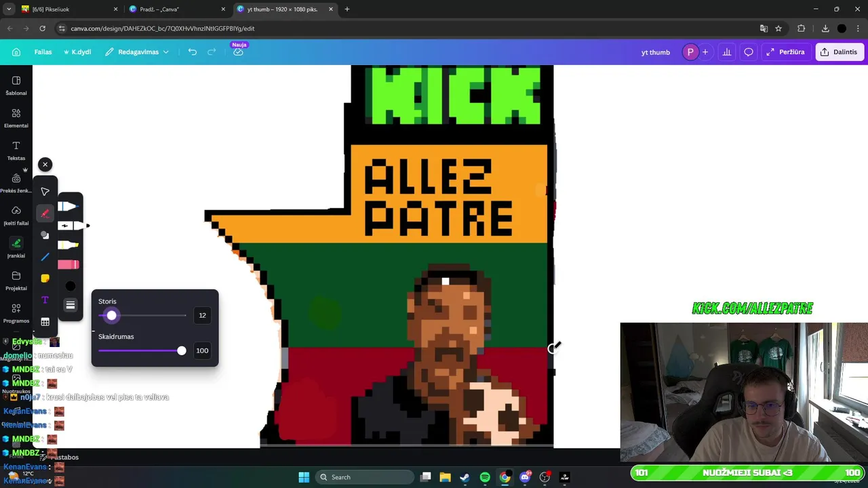
Task: Open Steam from taskbar
Action: point(465,477)
